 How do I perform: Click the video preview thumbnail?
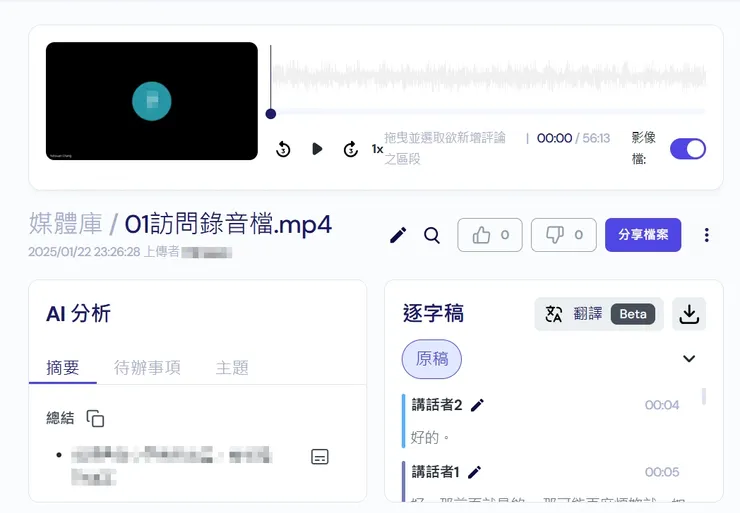[151, 101]
